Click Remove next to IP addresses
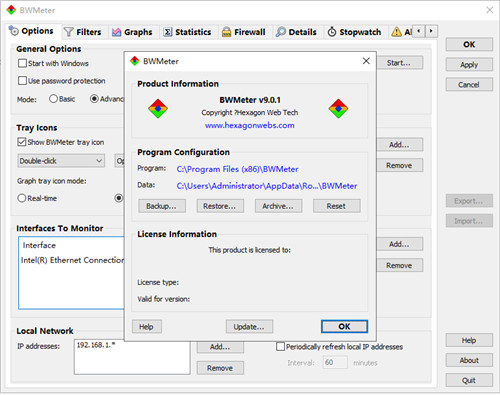This screenshot has height=395, width=500. pos(220,368)
